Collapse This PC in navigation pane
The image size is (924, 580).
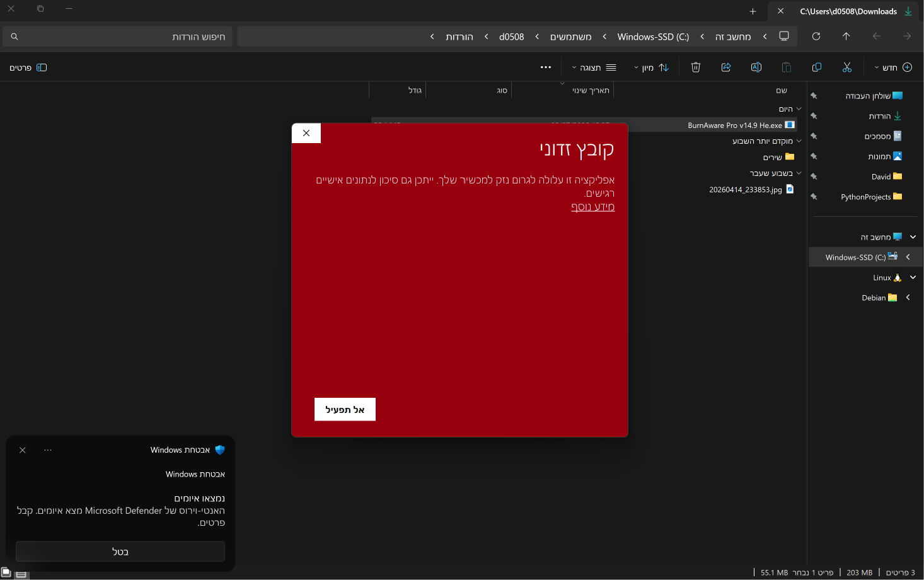pos(913,237)
